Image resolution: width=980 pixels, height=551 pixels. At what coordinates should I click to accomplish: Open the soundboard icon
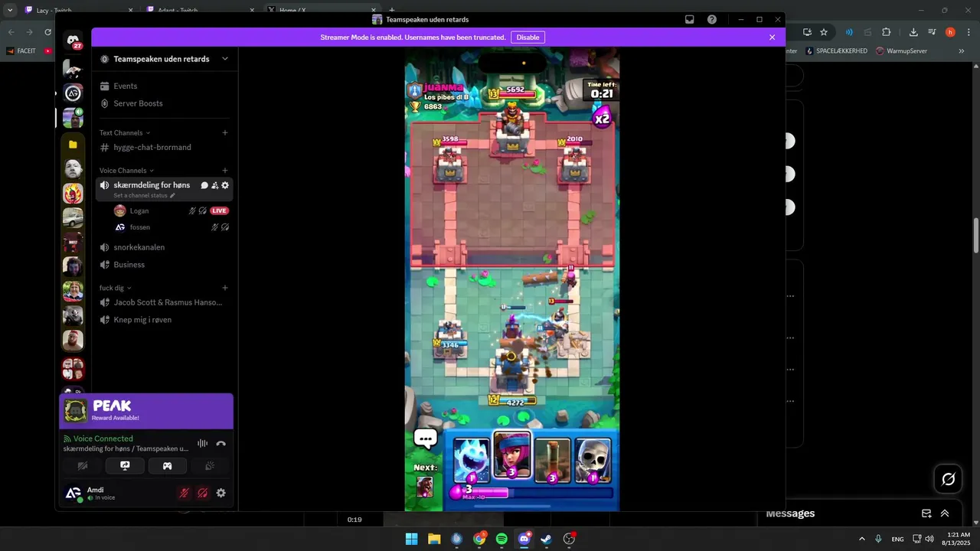[x=209, y=465]
